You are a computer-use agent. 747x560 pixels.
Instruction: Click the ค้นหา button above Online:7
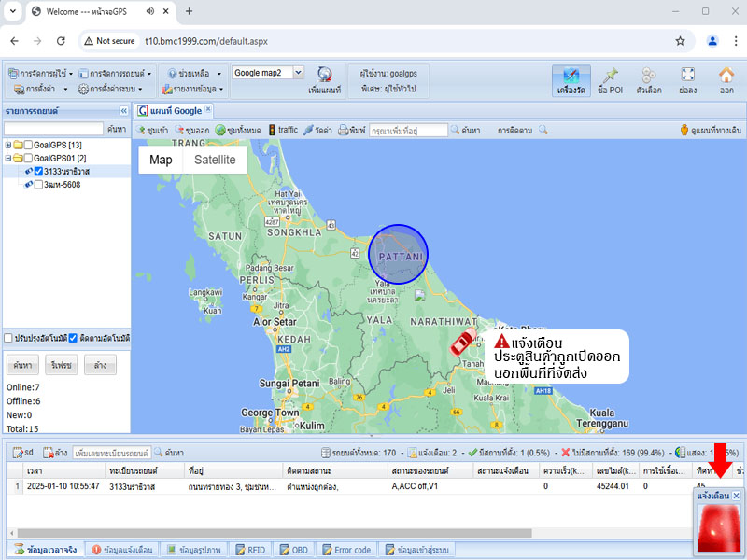(x=22, y=365)
